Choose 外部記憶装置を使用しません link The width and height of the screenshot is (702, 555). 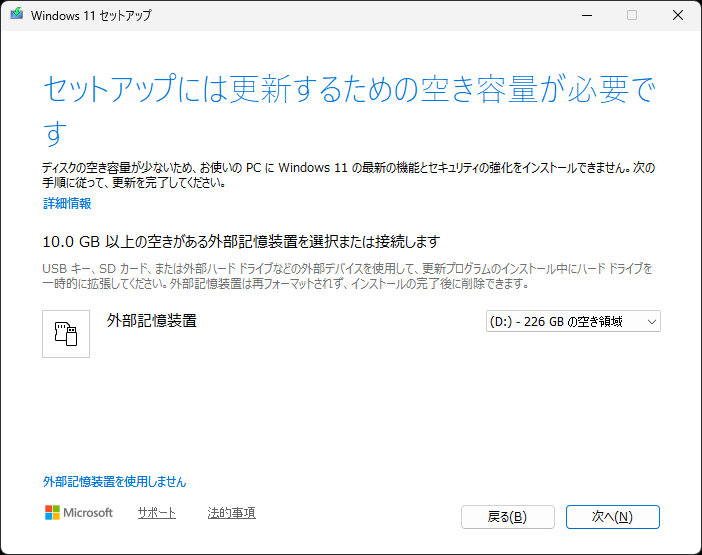(x=114, y=482)
